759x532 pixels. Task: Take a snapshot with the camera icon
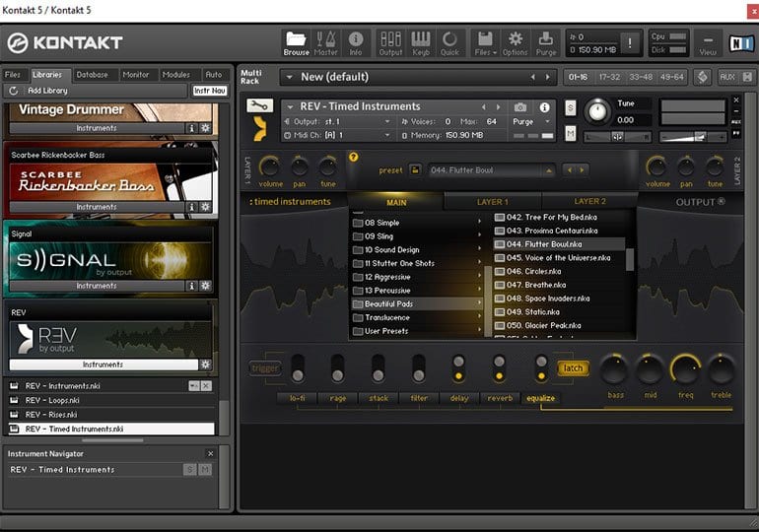[x=520, y=106]
